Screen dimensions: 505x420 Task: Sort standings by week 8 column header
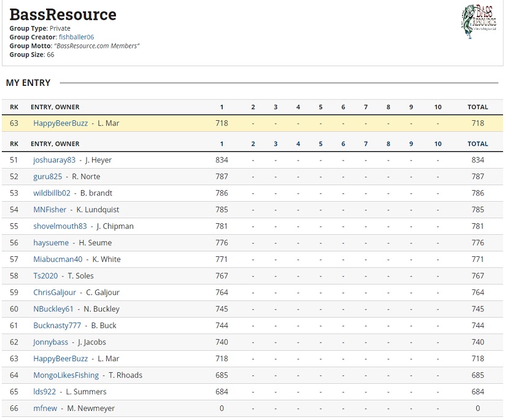[x=388, y=144]
